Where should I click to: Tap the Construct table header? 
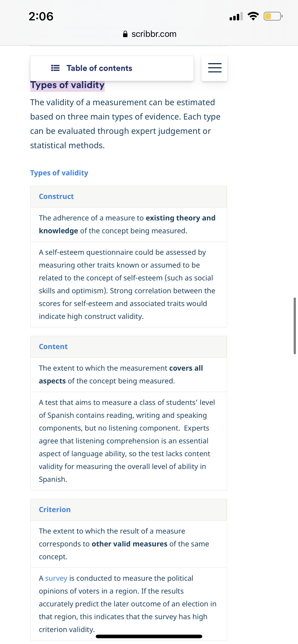[128, 196]
